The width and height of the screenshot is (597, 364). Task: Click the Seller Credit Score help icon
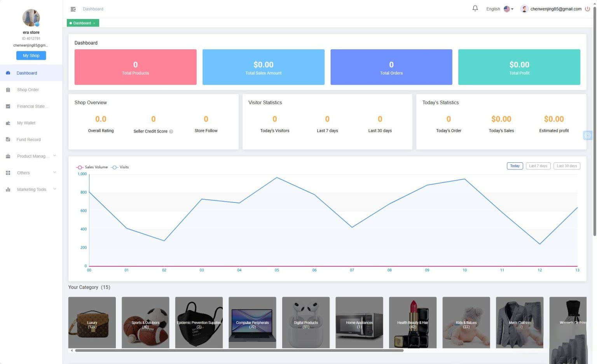(x=171, y=131)
